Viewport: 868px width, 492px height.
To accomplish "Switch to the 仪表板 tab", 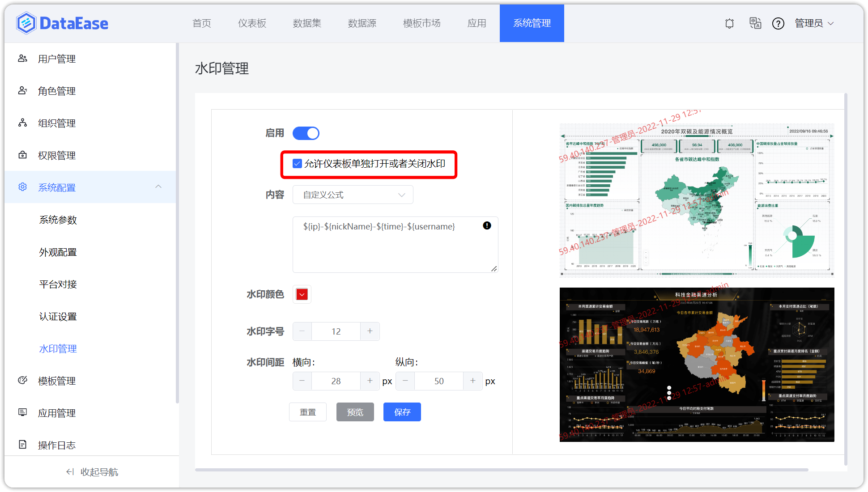I will pyautogui.click(x=252, y=23).
